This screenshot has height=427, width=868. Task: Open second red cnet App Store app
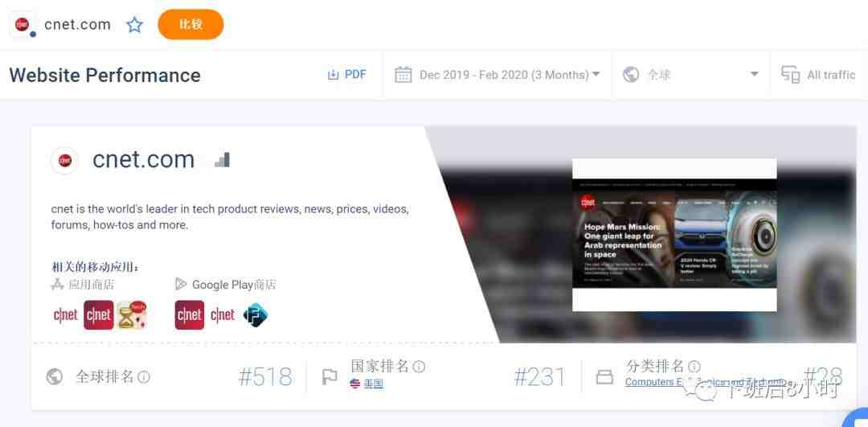[99, 315]
